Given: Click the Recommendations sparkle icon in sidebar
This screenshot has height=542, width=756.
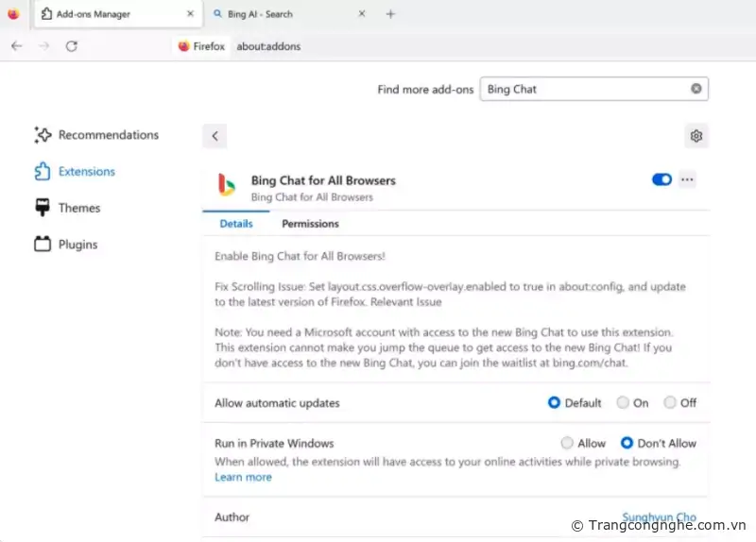Looking at the screenshot, I should click(x=43, y=135).
